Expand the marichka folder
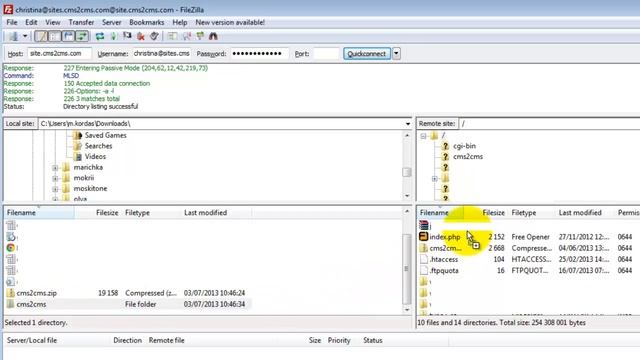Screen dimensions: 640x360 (55, 168)
